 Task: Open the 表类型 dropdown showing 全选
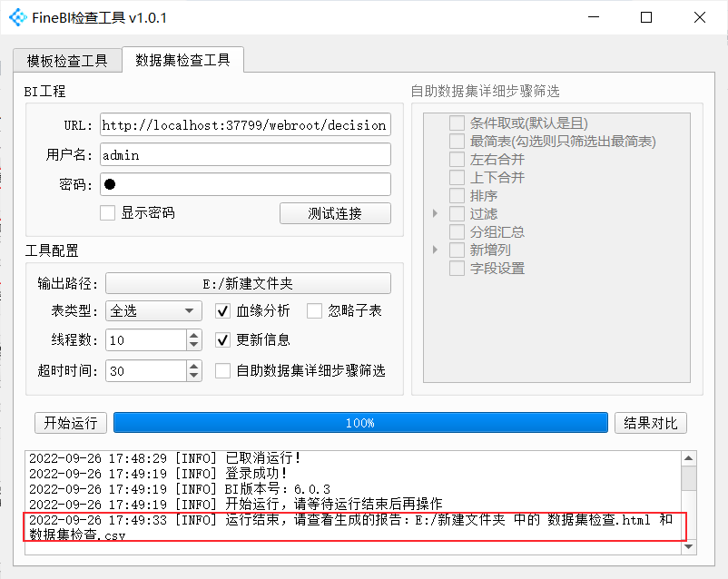[153, 310]
